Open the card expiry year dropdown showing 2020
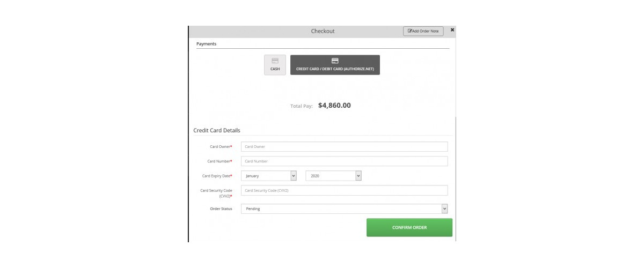This screenshot has height=268, width=644. (x=334, y=176)
